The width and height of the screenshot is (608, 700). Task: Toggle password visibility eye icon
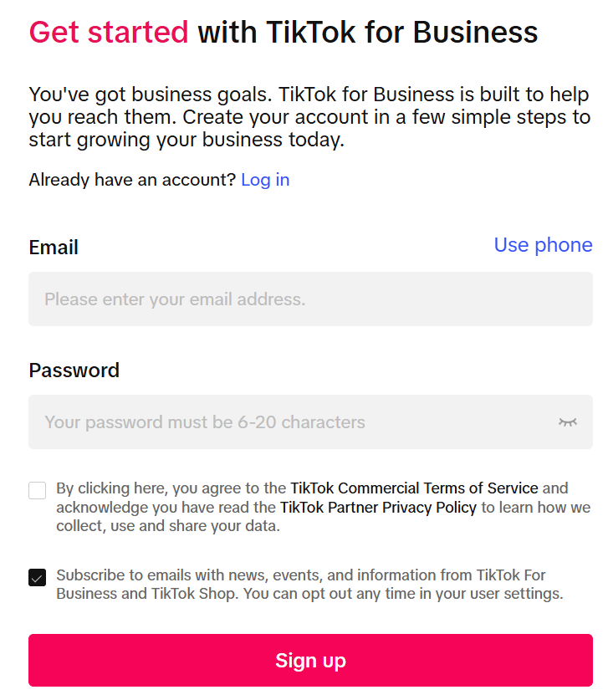568,422
